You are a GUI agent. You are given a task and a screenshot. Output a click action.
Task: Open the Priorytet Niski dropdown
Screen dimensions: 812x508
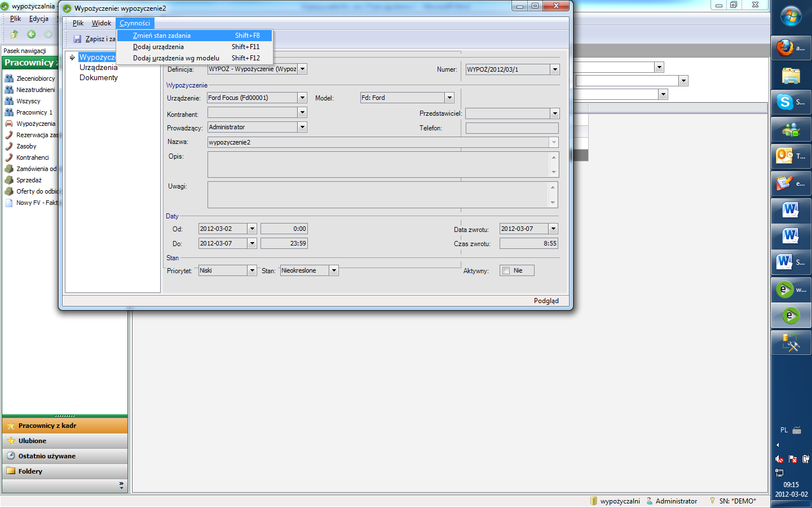click(x=252, y=270)
